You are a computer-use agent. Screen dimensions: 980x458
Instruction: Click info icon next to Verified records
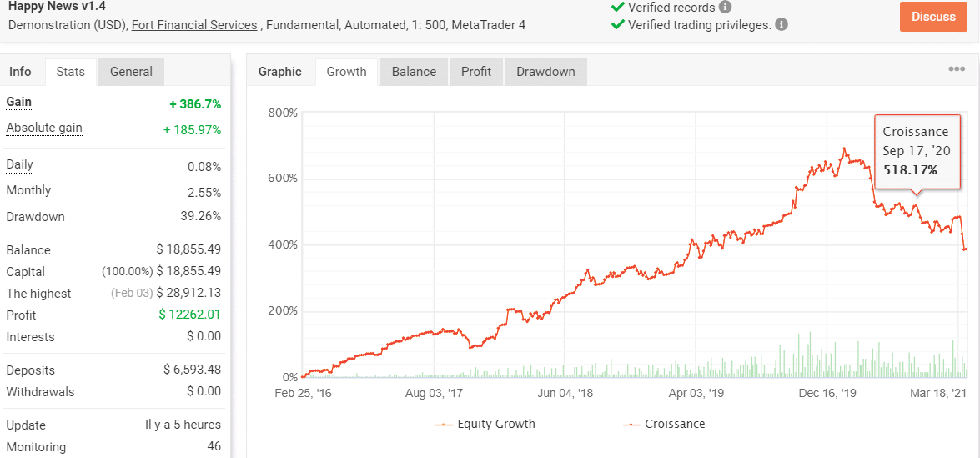[725, 8]
